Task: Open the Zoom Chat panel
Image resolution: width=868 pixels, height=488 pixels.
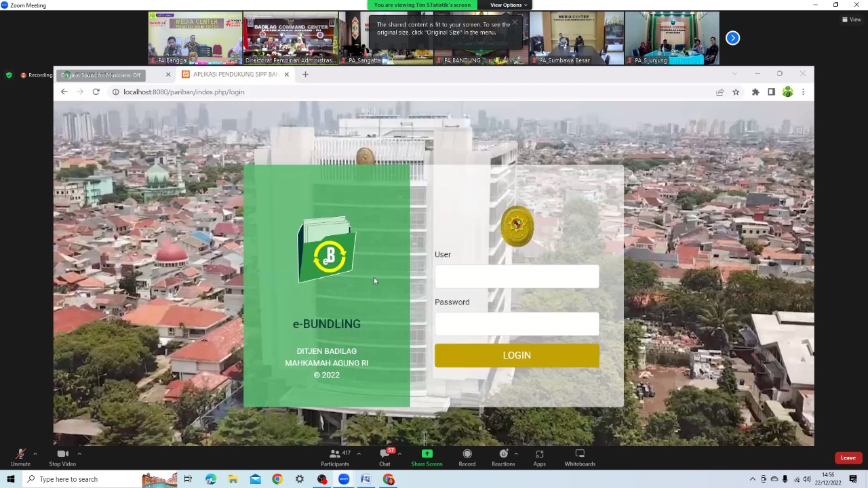Action: tap(384, 455)
